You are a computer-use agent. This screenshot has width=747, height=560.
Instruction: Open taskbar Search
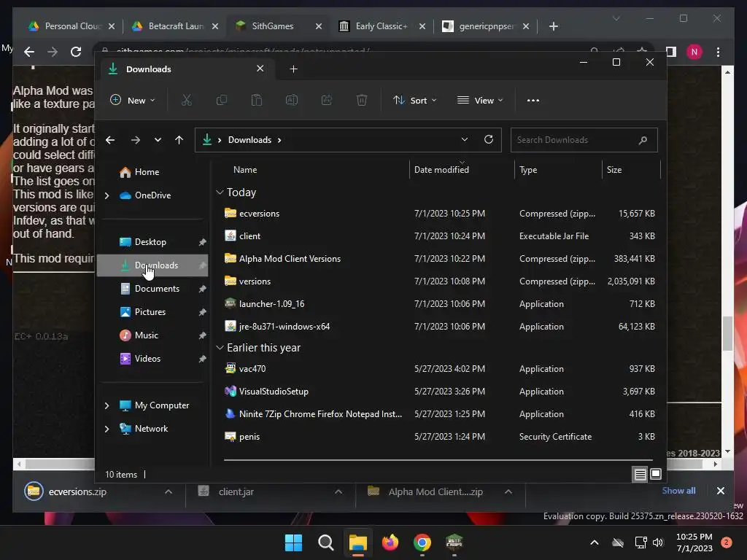point(326,542)
